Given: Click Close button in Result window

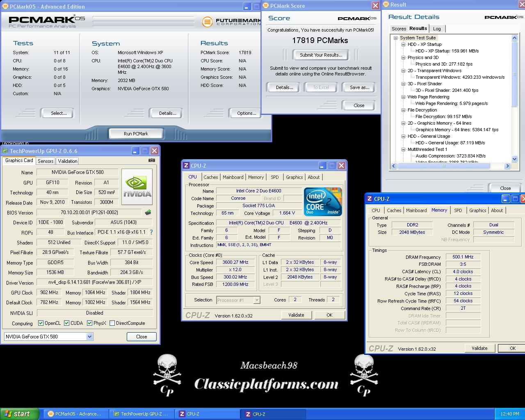Looking at the screenshot, I should (x=505, y=188).
